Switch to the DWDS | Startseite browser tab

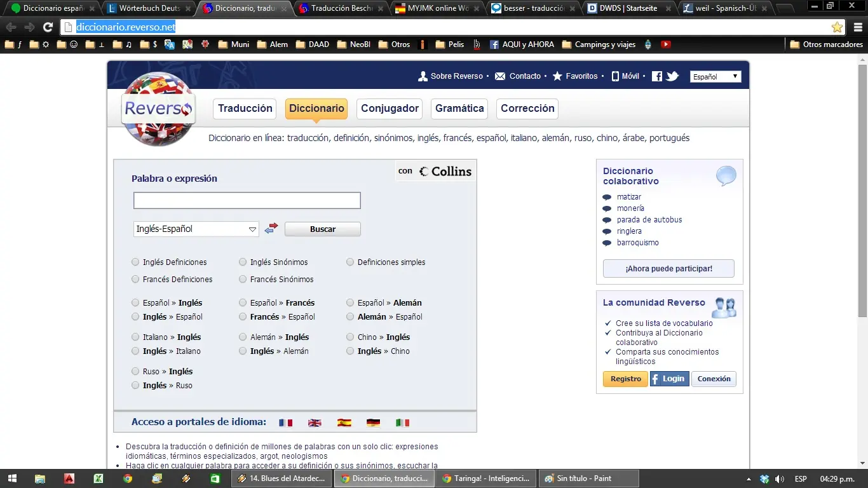[x=629, y=9]
